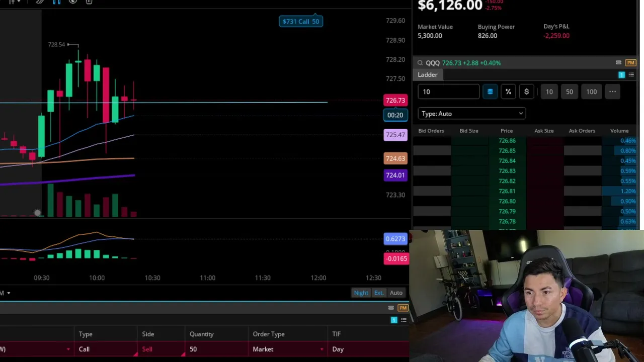644x362 pixels.
Task: Click the Day's P&L value -2,259.00
Action: [x=556, y=36]
